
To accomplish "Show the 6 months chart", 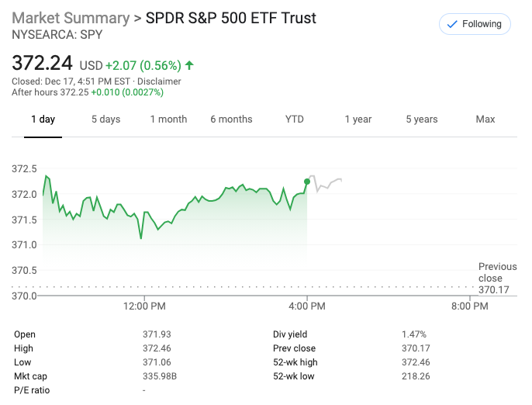I will (231, 119).
